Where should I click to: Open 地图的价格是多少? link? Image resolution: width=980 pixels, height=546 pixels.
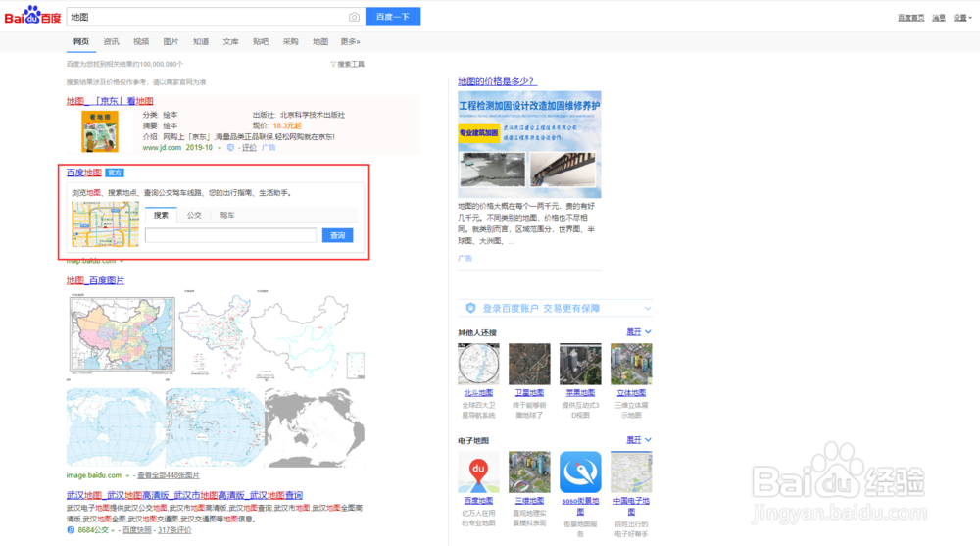[x=498, y=81]
